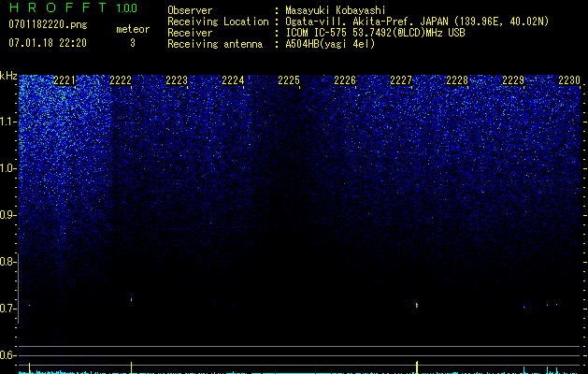
Task: Click the 0.8 frequency axis label
Action: pyautogui.click(x=7, y=262)
